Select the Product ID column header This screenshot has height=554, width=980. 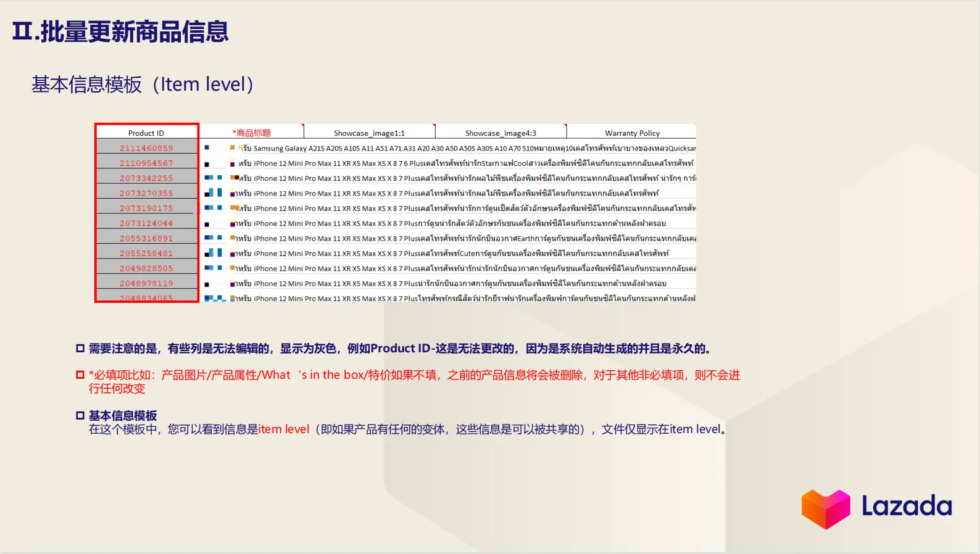(146, 133)
